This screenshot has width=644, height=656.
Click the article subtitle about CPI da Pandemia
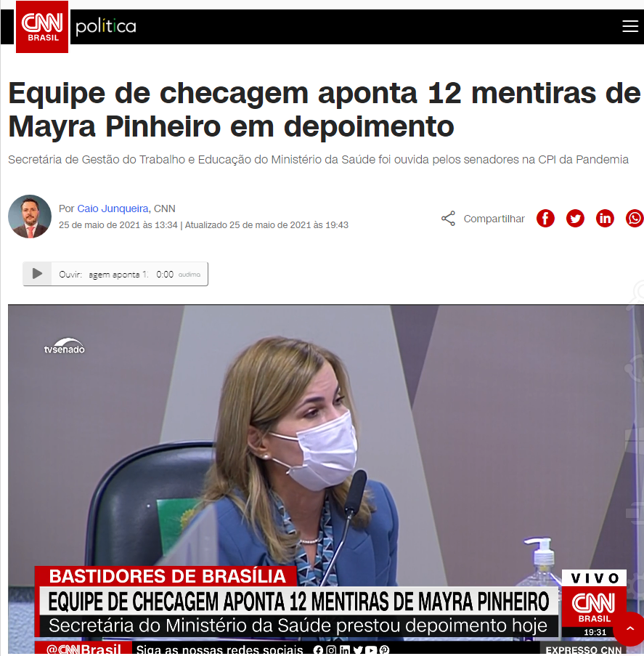point(318,159)
